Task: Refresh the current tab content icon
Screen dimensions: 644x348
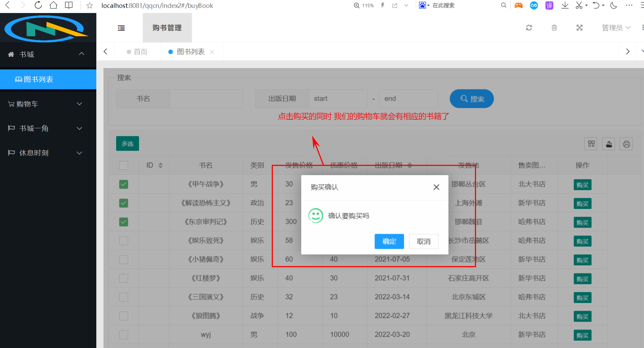Action: tap(529, 28)
